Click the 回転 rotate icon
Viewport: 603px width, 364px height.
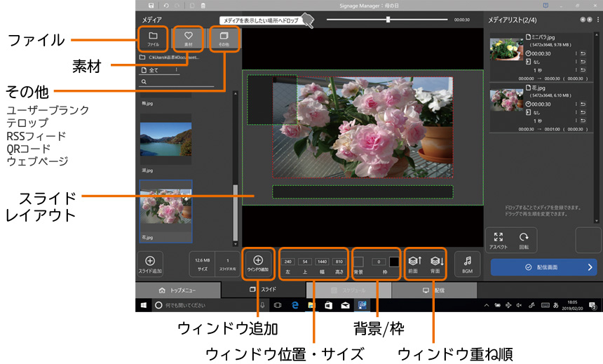(x=523, y=241)
